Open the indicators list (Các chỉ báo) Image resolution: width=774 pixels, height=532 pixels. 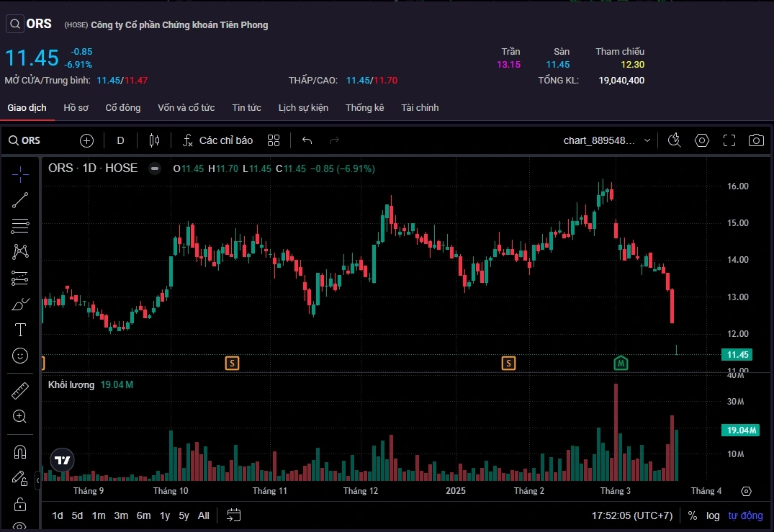[217, 140]
